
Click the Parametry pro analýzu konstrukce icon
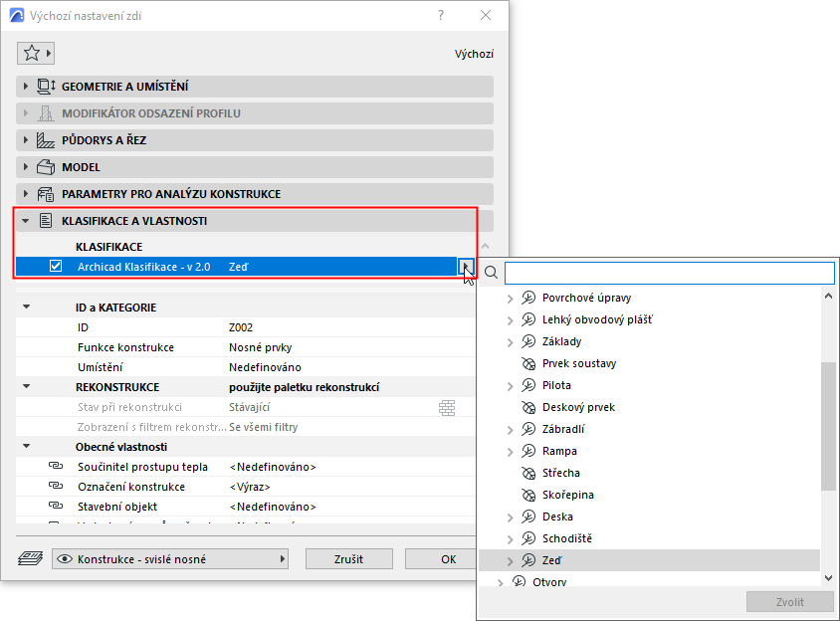point(46,194)
